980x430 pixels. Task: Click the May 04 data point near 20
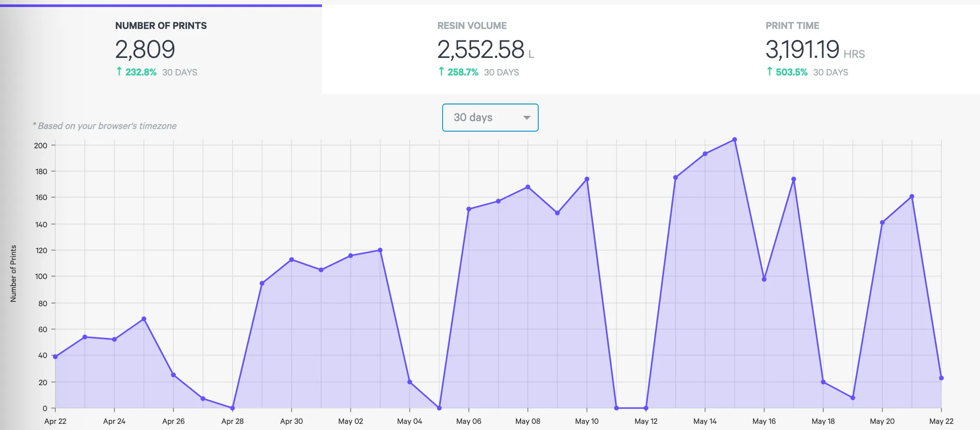pos(410,382)
